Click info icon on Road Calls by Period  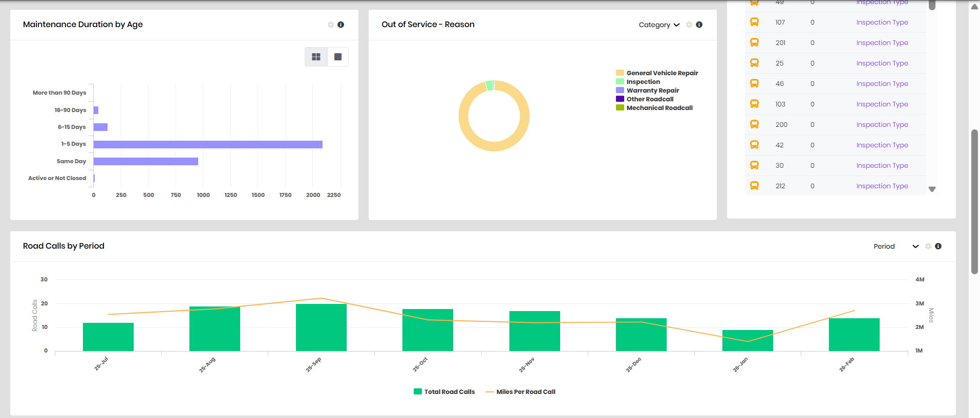point(938,246)
